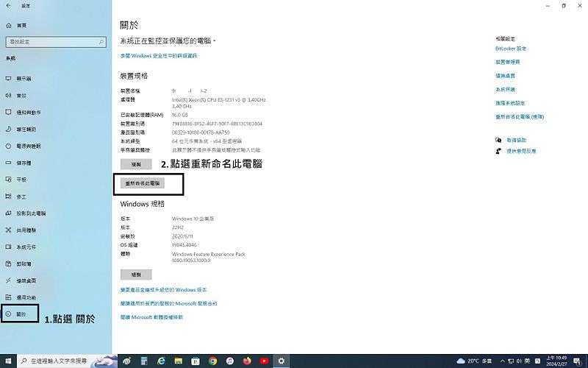Open the notification center icon
Viewport: 588px width, 368px height.
coord(577,361)
